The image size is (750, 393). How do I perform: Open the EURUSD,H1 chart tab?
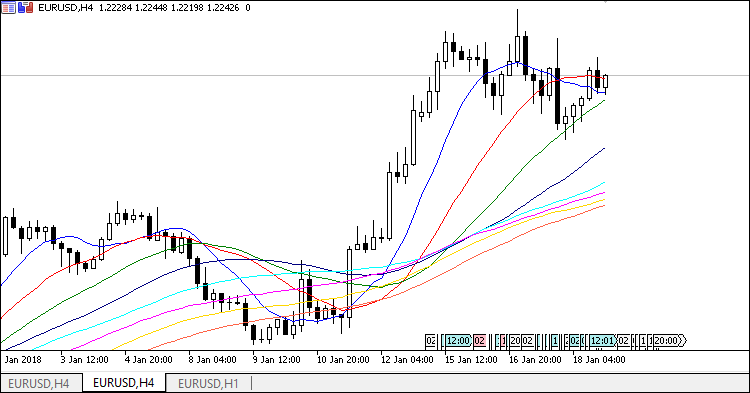tap(208, 383)
